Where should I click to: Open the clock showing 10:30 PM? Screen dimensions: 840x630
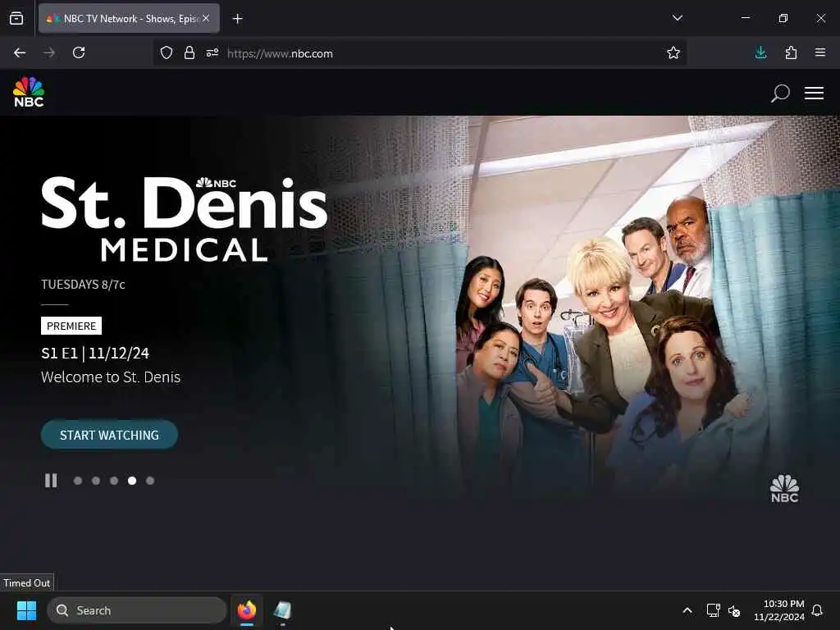click(x=779, y=610)
